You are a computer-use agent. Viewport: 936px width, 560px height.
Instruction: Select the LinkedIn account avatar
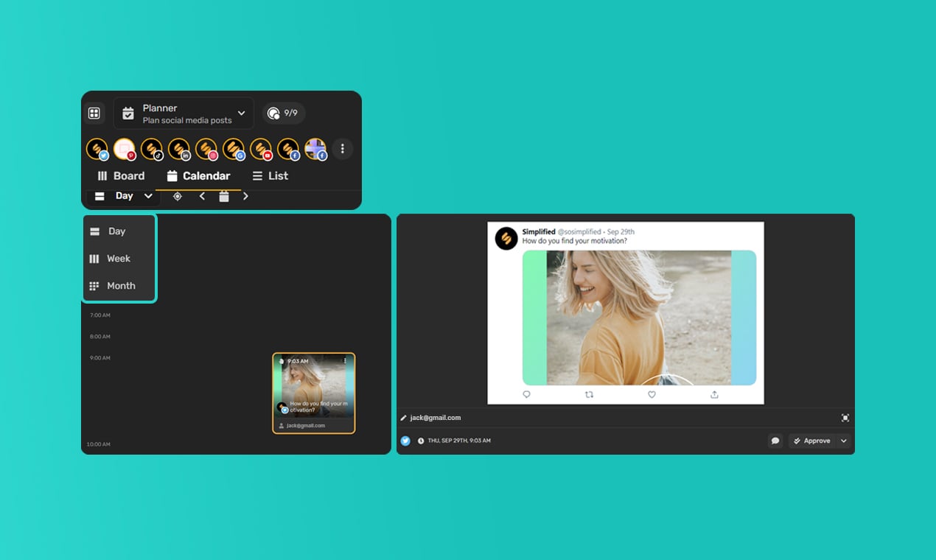pos(178,149)
